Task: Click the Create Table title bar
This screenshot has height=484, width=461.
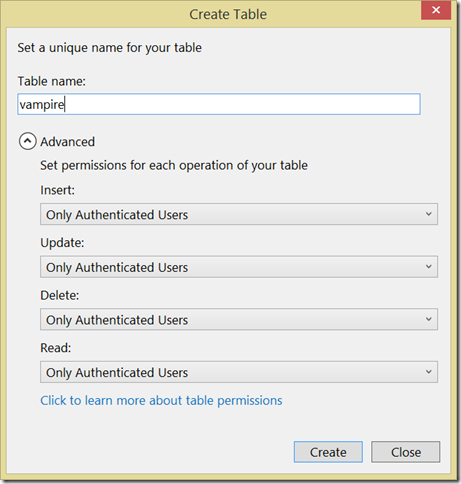Action: (228, 14)
